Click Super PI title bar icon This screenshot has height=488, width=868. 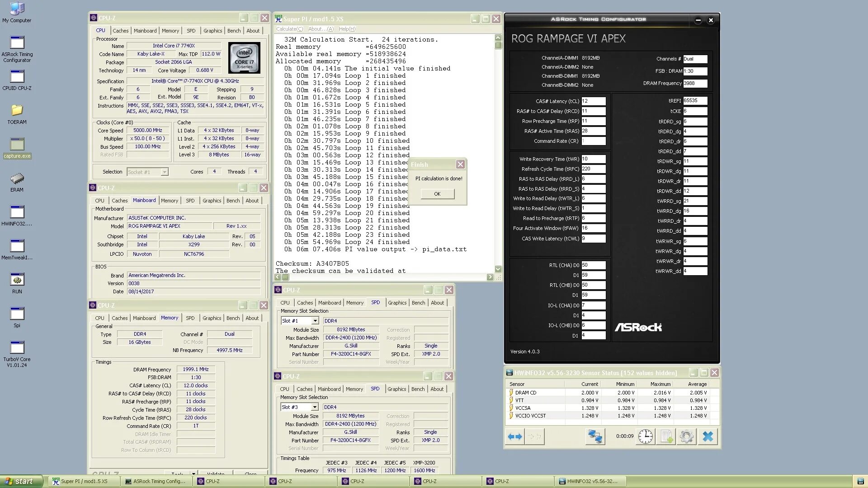(x=278, y=19)
